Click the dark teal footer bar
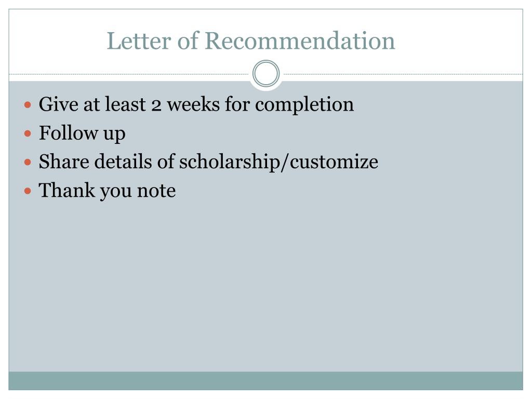 (265, 381)
